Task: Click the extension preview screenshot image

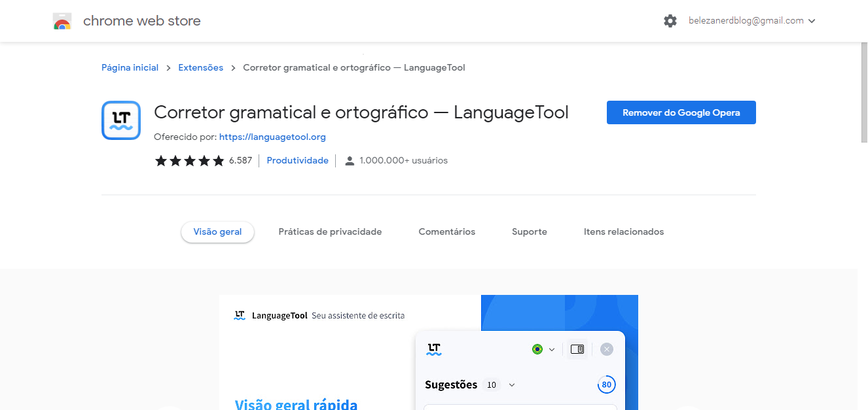Action: pyautogui.click(x=429, y=352)
